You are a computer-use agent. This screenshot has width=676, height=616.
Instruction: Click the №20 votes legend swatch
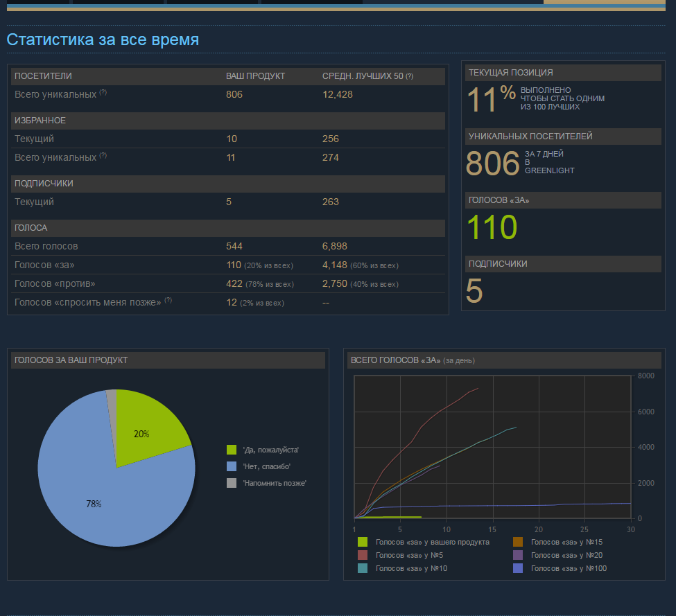click(x=517, y=555)
